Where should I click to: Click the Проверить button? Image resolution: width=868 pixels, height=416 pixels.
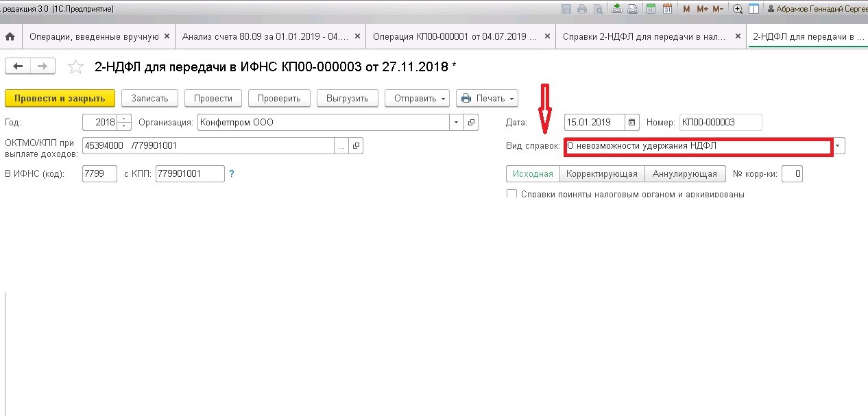coord(279,98)
